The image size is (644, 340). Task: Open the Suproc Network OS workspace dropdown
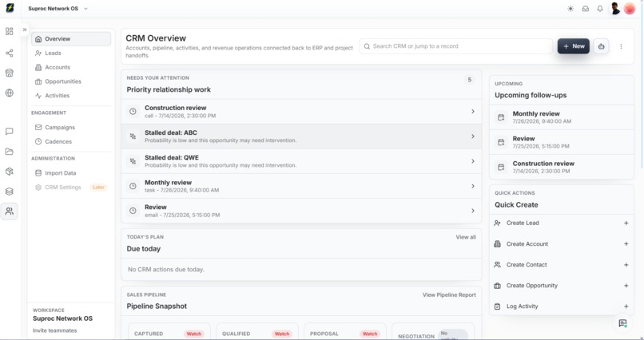[x=58, y=9]
